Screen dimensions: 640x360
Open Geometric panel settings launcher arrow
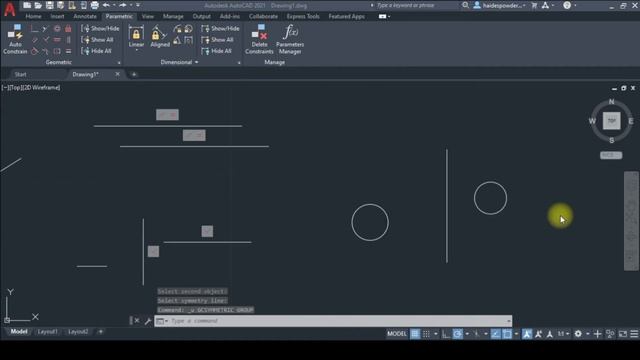point(119,63)
